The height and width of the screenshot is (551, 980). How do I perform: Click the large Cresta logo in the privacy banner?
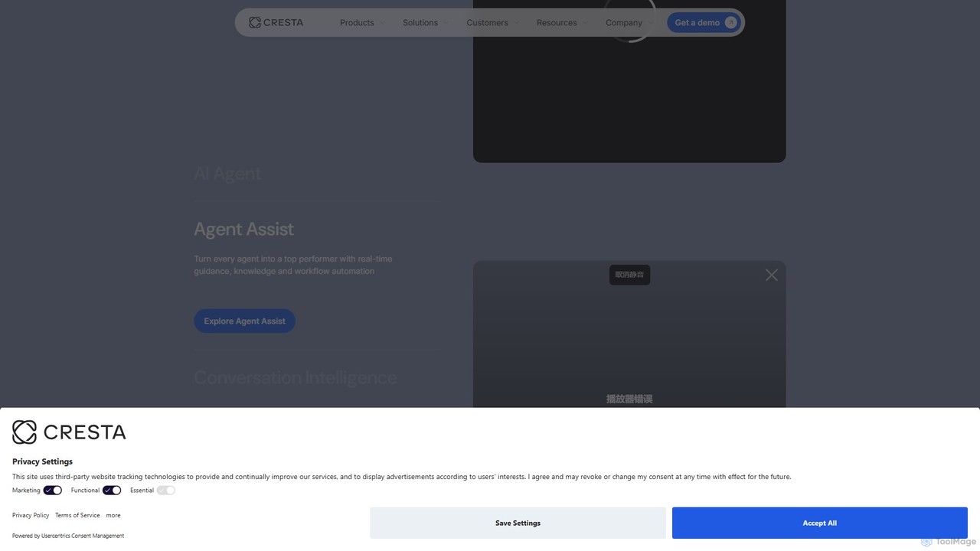tap(69, 432)
